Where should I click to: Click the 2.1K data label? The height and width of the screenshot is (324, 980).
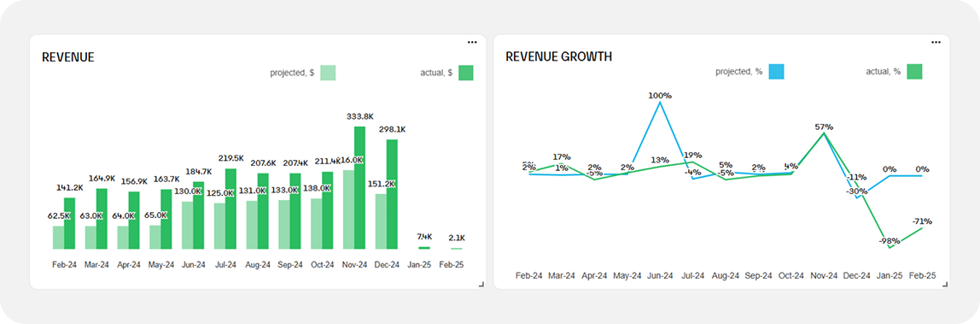click(457, 238)
